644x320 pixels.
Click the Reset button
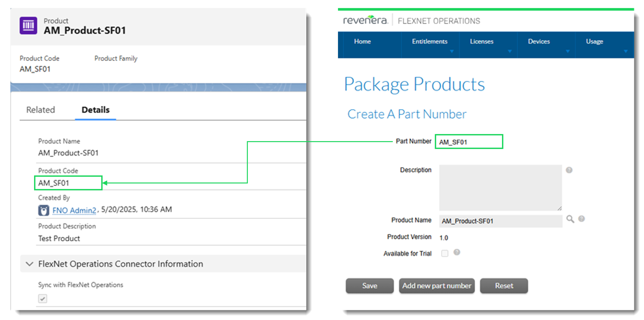tap(504, 286)
